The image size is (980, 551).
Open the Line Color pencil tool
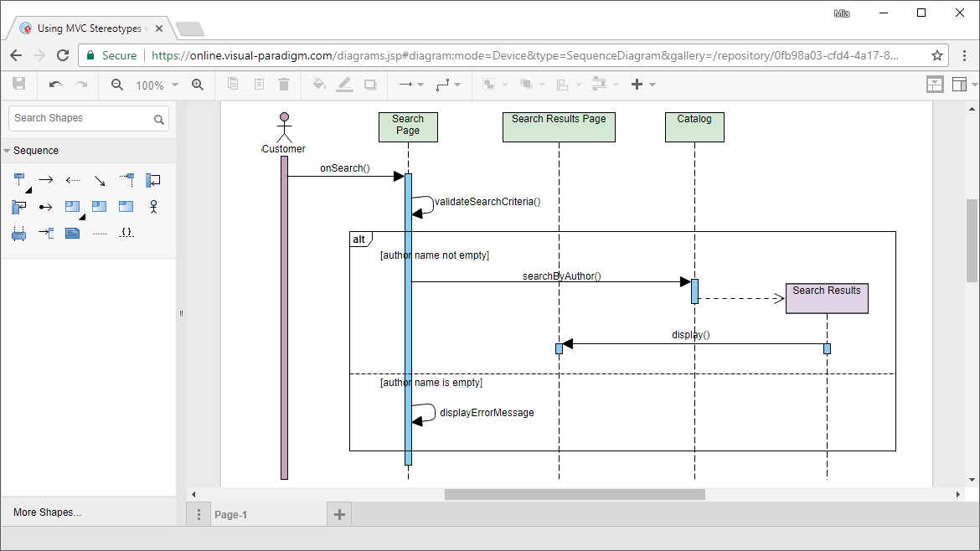tap(344, 85)
